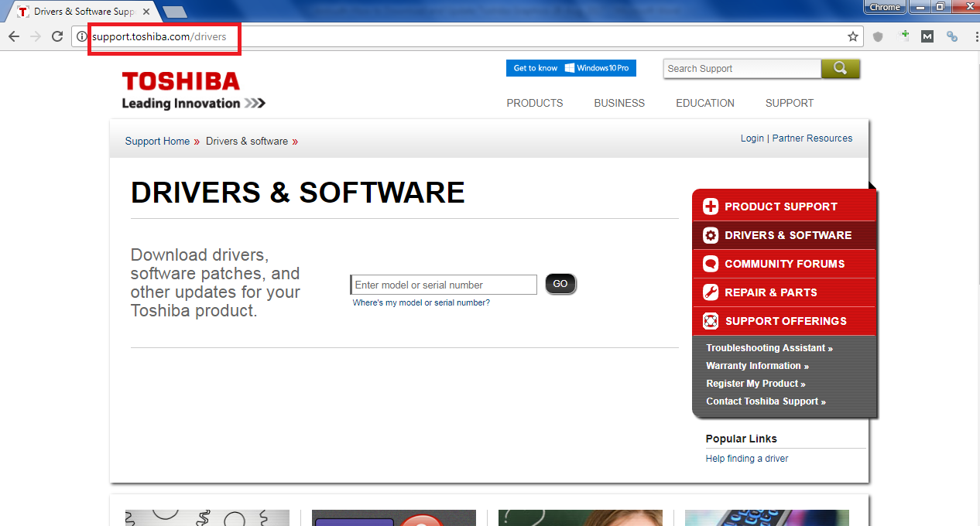
Task: Bookmark this page with the star icon
Action: point(853,36)
